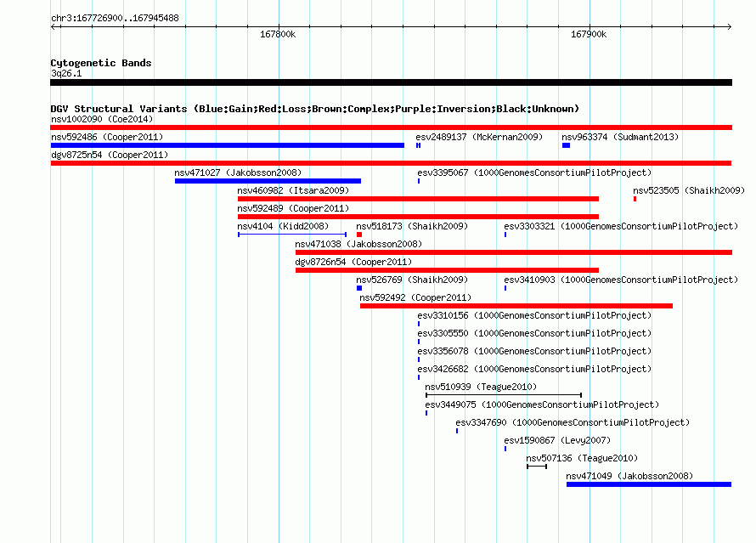Open esv3303321 variant label
756x543 pixels.
621,226
